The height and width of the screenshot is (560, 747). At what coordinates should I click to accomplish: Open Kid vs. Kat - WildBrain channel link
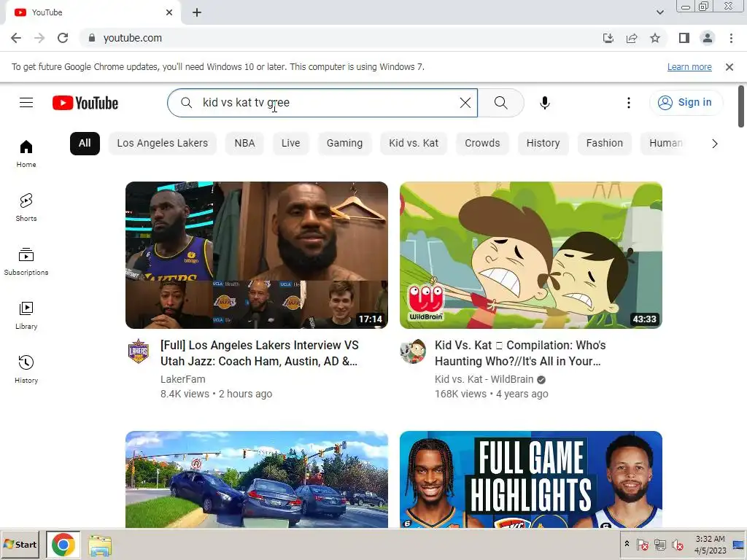[x=484, y=379]
